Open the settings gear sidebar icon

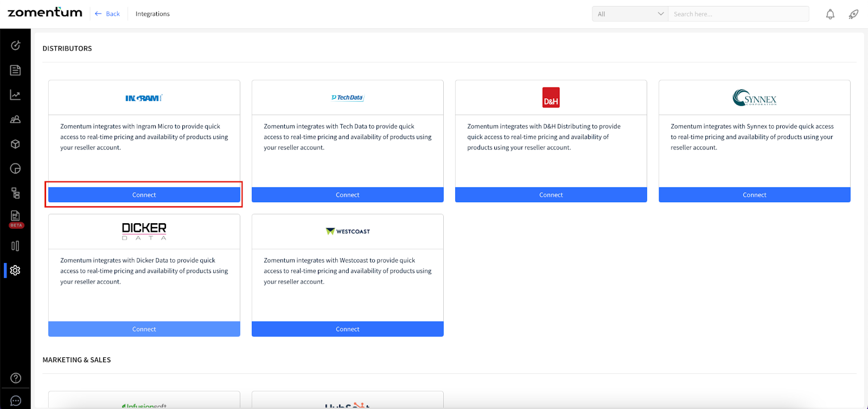tap(15, 270)
